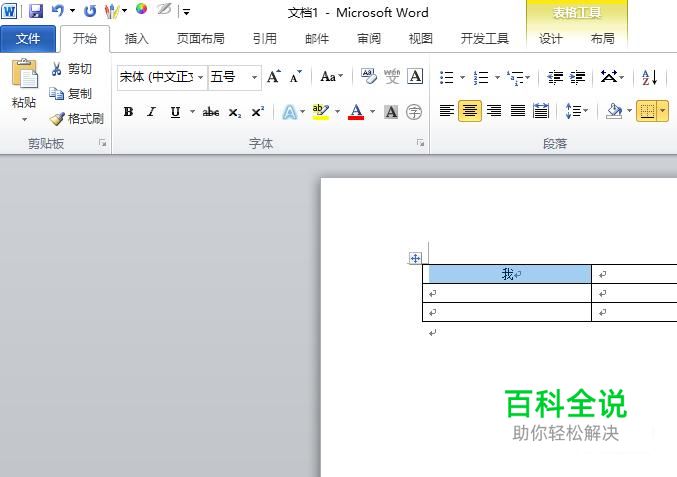Screen dimensions: 677x477
Task: Switch to the 视图 View tab
Action: point(421,39)
